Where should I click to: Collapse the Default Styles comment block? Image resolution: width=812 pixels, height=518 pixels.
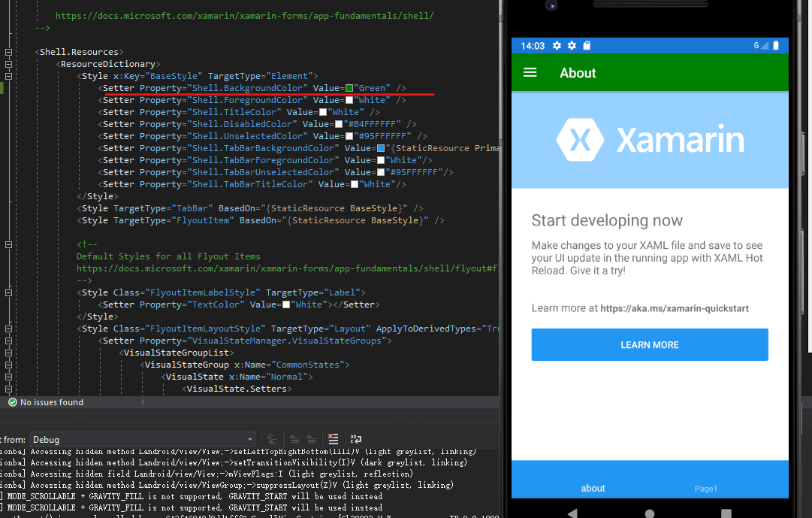click(8, 245)
